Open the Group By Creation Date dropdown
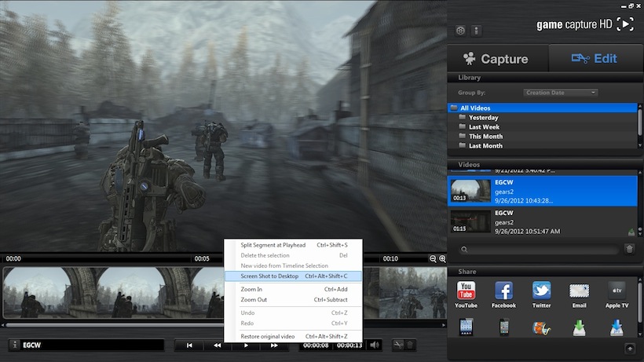Screen dimensions: 644x362 pos(560,93)
